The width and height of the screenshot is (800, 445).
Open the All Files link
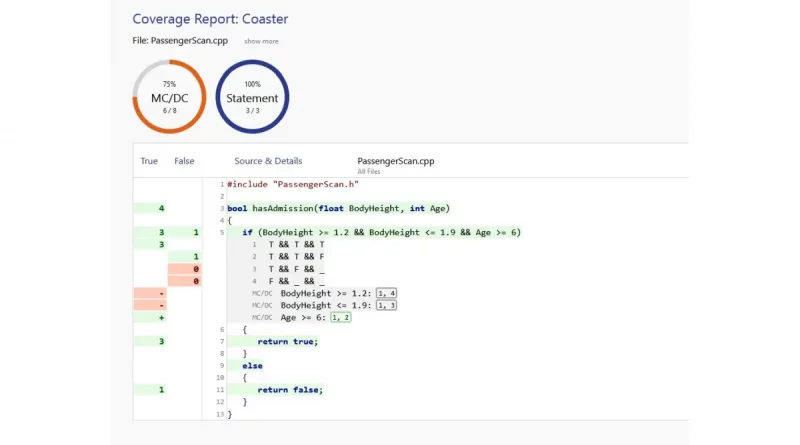coord(371,172)
